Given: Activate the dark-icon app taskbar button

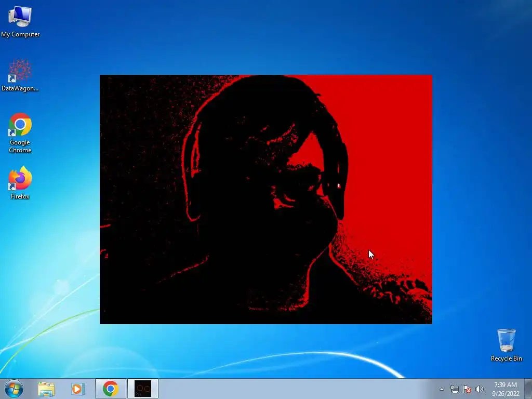Looking at the screenshot, I should pos(143,389).
